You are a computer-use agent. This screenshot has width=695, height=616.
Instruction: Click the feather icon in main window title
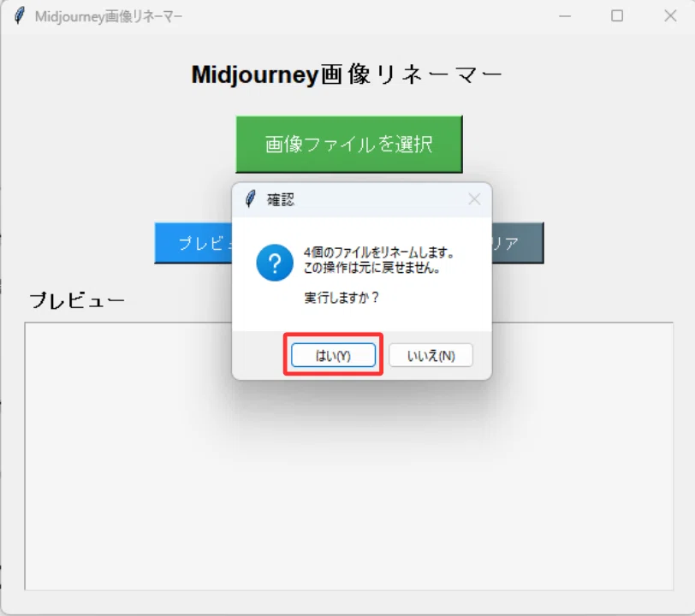(x=19, y=16)
